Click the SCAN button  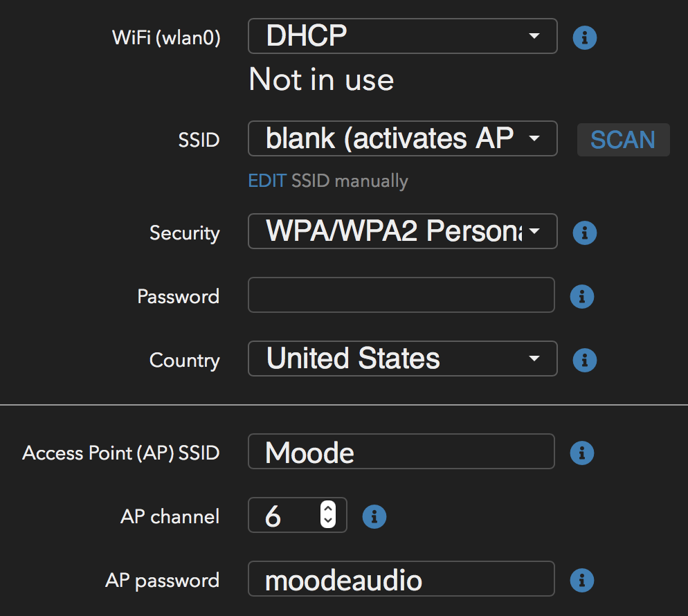point(623,140)
